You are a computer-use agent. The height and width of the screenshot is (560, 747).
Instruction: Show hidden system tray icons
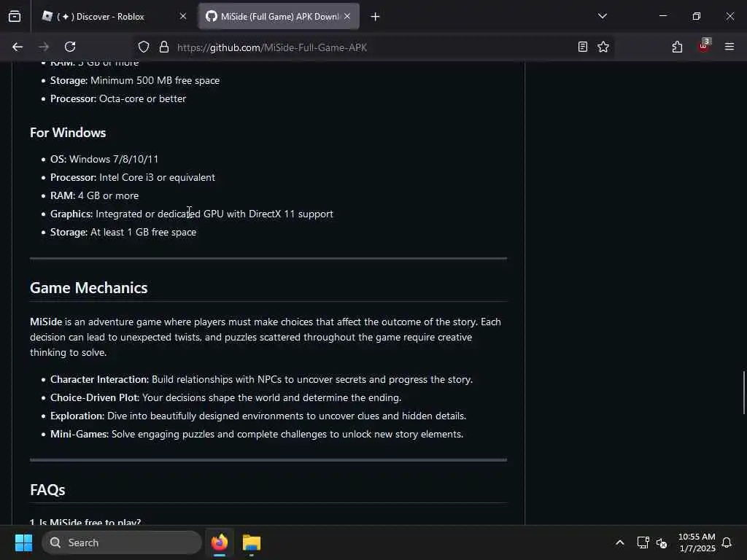(x=620, y=542)
